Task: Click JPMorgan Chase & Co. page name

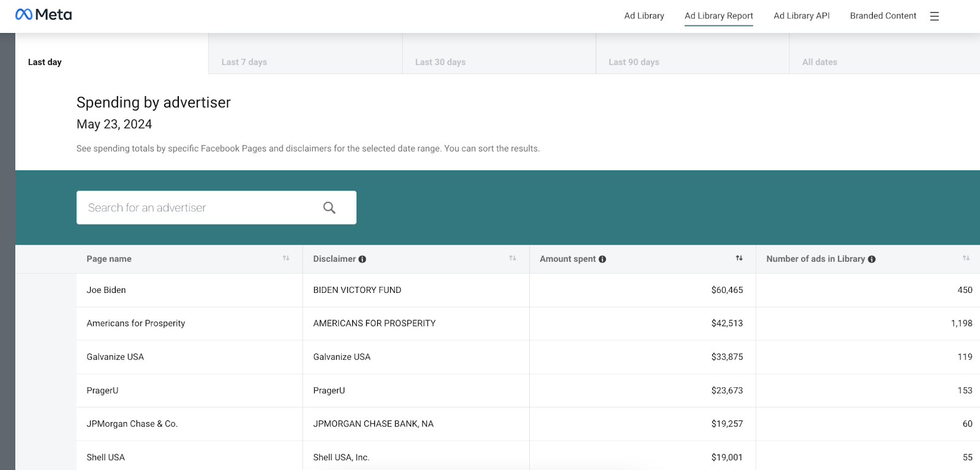Action: (x=132, y=423)
